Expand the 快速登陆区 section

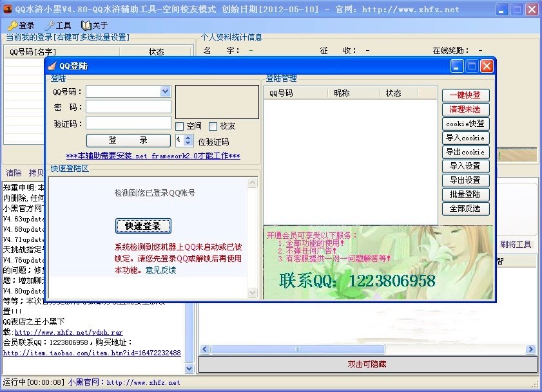point(71,168)
